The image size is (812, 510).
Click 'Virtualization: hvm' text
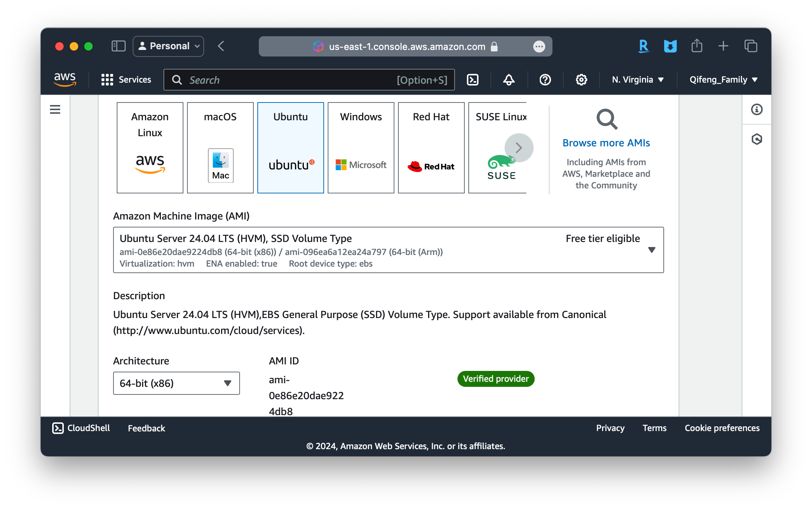[x=157, y=264]
